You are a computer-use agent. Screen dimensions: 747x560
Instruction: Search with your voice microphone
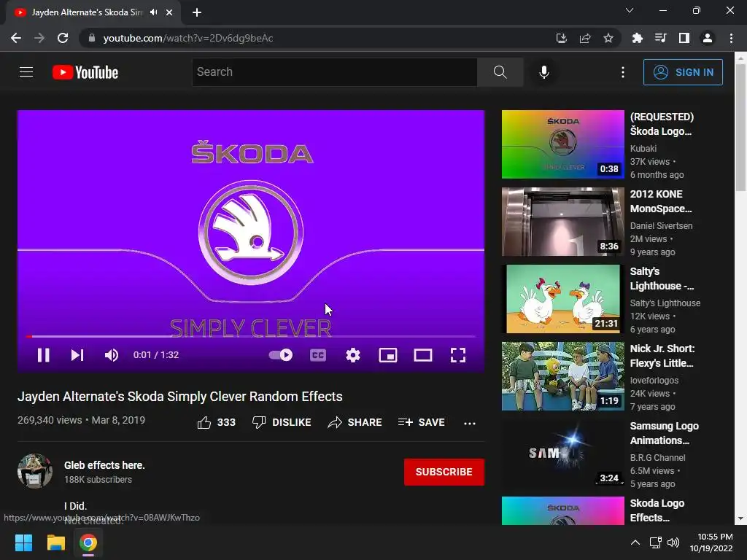544,72
